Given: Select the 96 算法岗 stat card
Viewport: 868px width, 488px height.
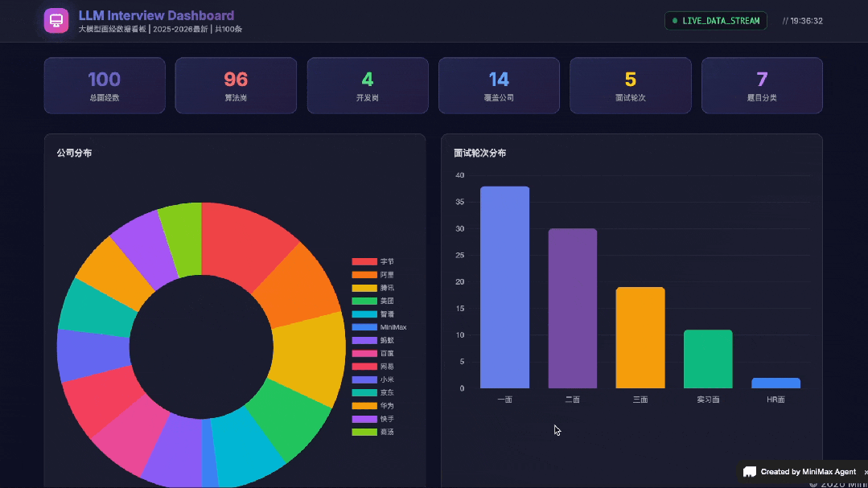Looking at the screenshot, I should click(x=236, y=86).
